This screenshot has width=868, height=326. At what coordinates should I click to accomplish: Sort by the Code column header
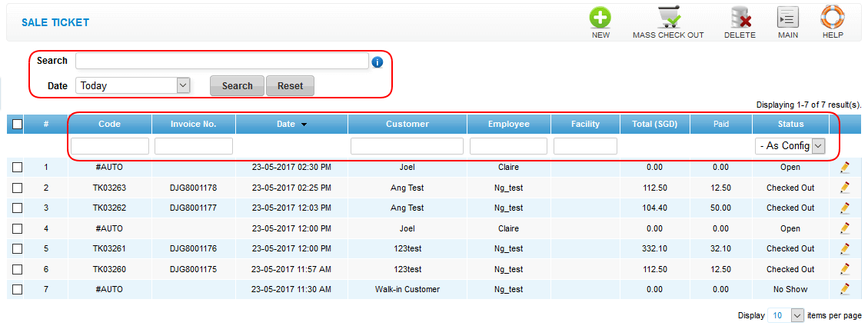pos(110,124)
